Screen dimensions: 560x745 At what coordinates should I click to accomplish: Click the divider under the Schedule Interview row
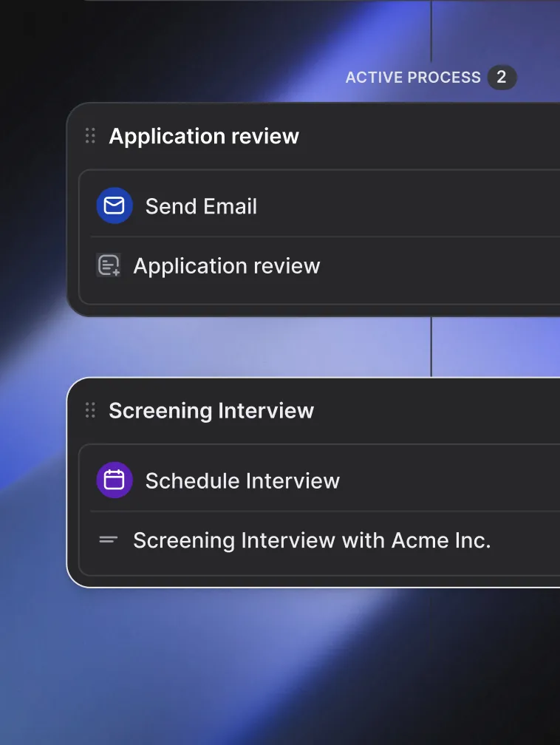325,511
